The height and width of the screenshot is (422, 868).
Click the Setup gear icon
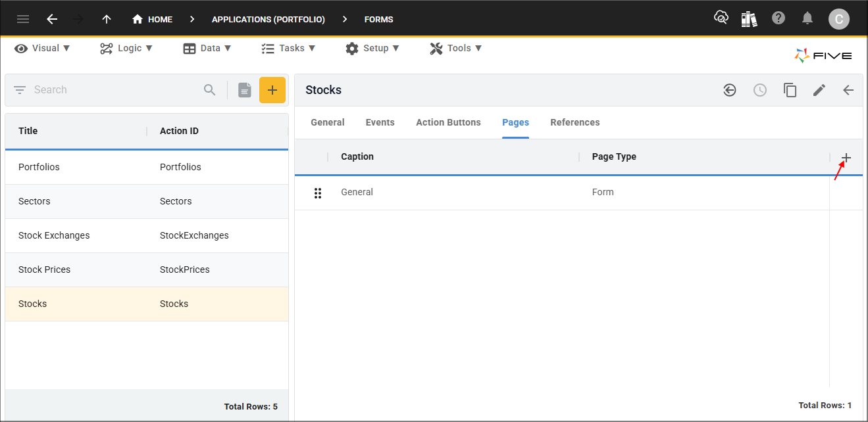(x=352, y=48)
